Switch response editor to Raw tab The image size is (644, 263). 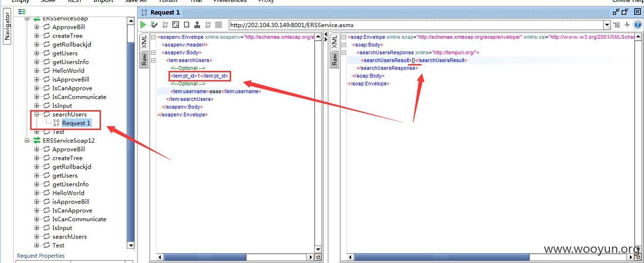coord(335,60)
